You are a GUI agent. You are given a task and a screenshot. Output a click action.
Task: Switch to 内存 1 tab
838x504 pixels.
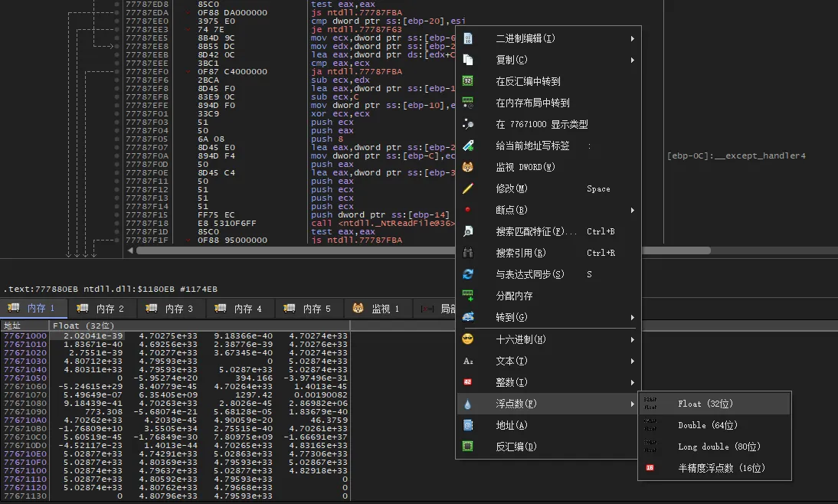point(34,309)
